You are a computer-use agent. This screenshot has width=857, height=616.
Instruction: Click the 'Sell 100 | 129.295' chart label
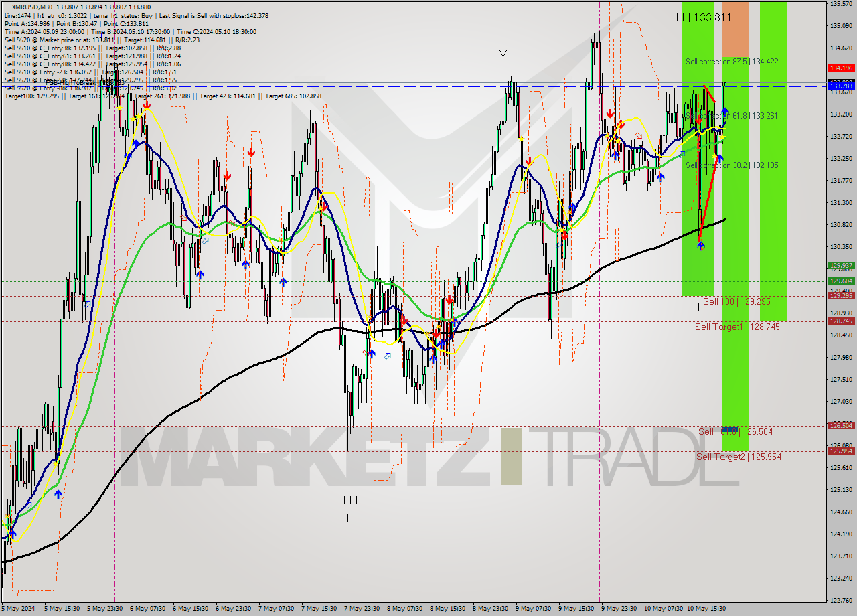tap(736, 302)
